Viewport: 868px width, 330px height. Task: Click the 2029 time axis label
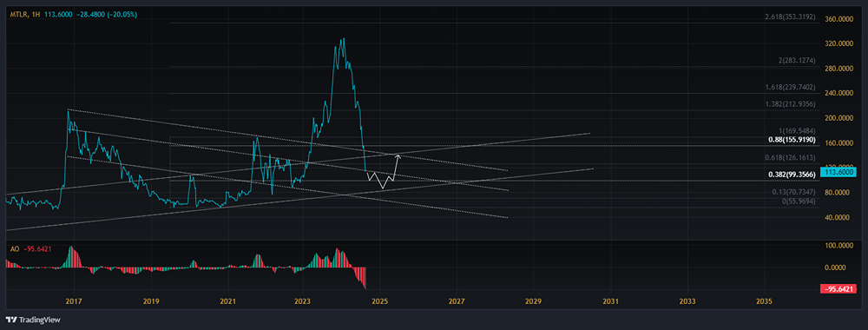pos(533,301)
